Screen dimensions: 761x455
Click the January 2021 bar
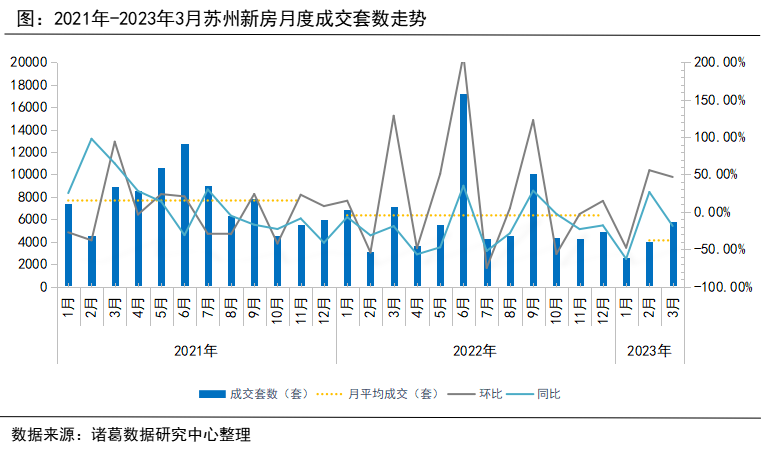68,245
